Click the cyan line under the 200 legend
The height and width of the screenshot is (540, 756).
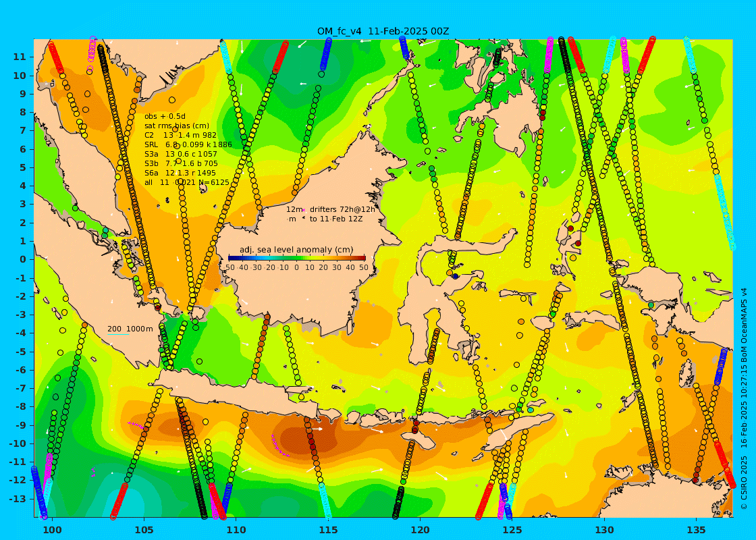coord(118,334)
